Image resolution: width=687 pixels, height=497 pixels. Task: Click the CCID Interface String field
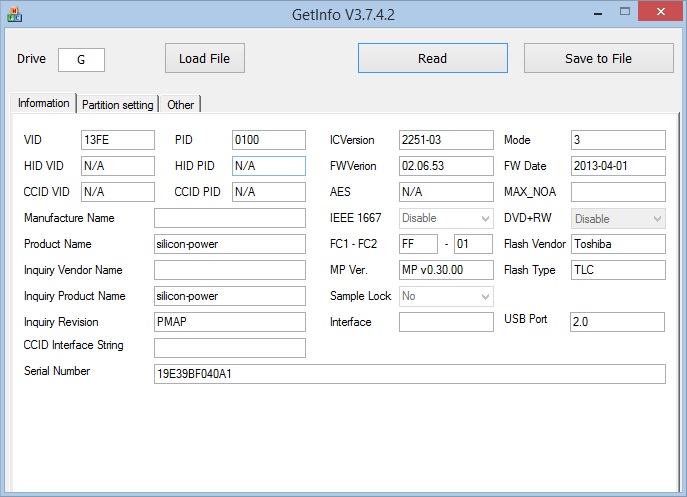click(230, 348)
